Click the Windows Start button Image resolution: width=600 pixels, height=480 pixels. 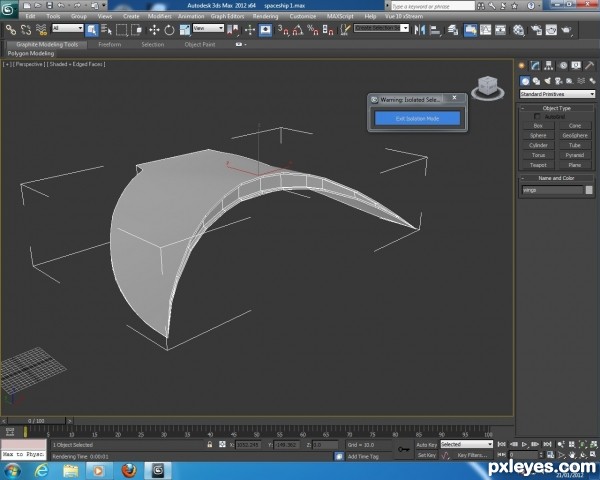(13, 470)
